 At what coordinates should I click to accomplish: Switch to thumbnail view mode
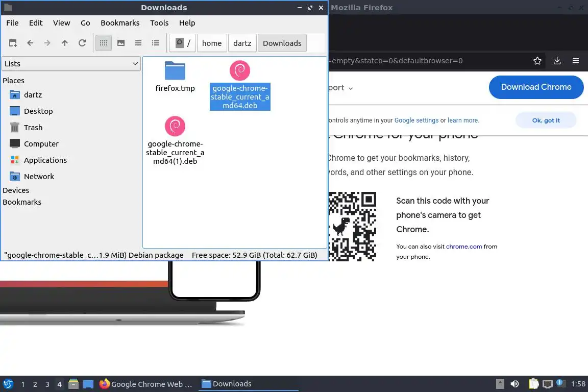coord(121,43)
